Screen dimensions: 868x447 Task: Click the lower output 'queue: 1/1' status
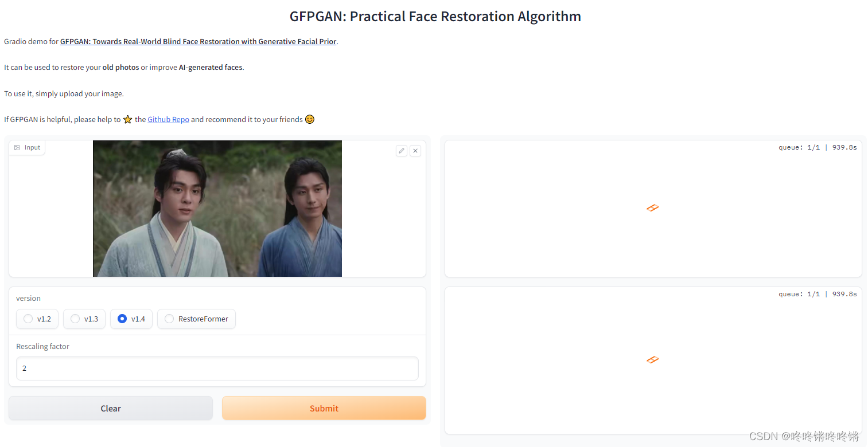[799, 294]
